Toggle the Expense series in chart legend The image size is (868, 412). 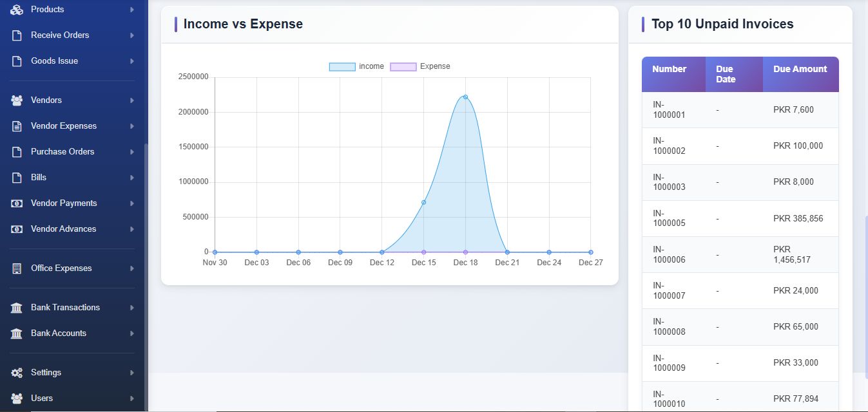[x=420, y=66]
